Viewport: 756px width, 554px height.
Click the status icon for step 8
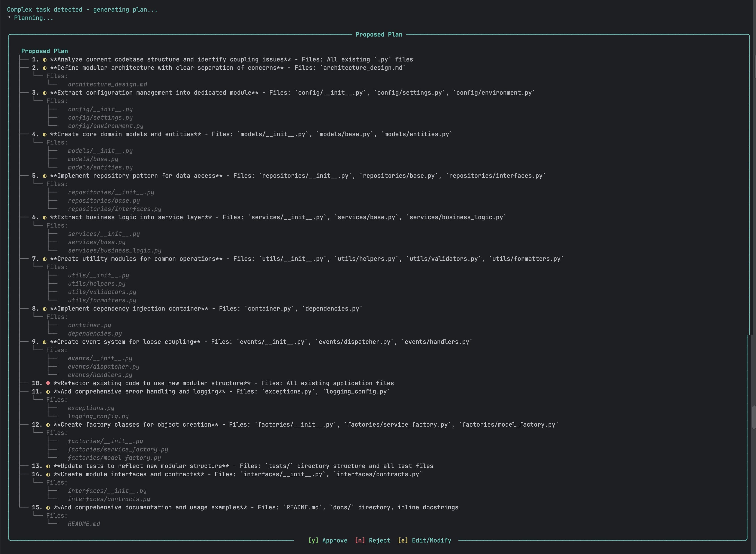[45, 309]
